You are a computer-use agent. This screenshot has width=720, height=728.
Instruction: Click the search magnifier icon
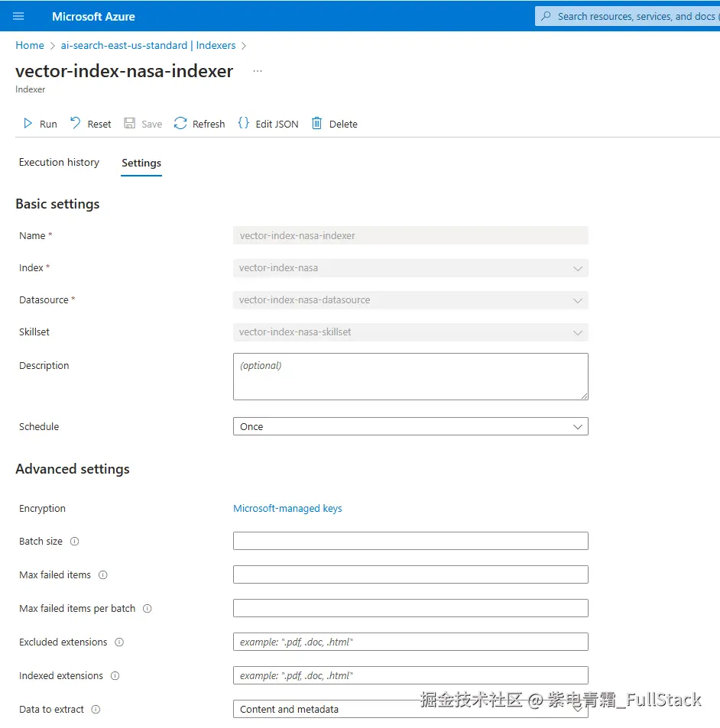pos(546,16)
